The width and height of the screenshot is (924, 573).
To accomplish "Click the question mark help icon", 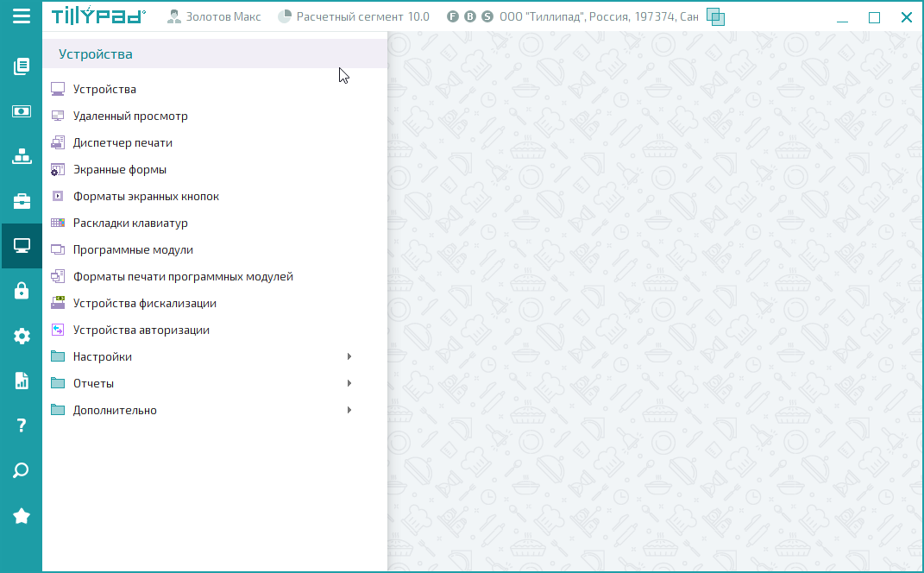I will [x=22, y=425].
